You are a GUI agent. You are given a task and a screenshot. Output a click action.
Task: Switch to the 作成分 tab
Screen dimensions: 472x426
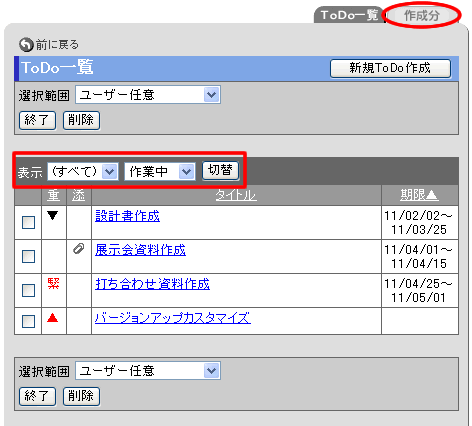pos(421,15)
